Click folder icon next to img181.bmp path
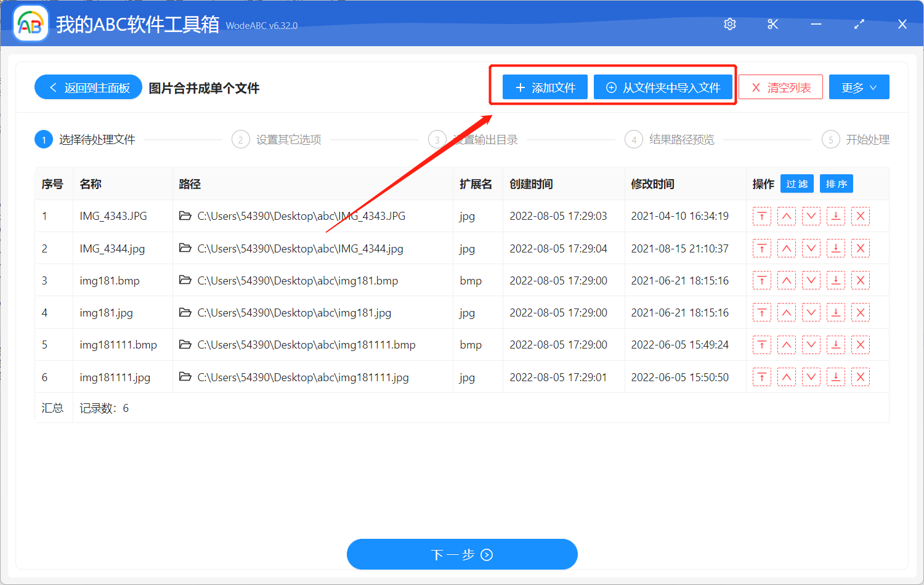Viewport: 924px width, 585px height. (x=187, y=280)
